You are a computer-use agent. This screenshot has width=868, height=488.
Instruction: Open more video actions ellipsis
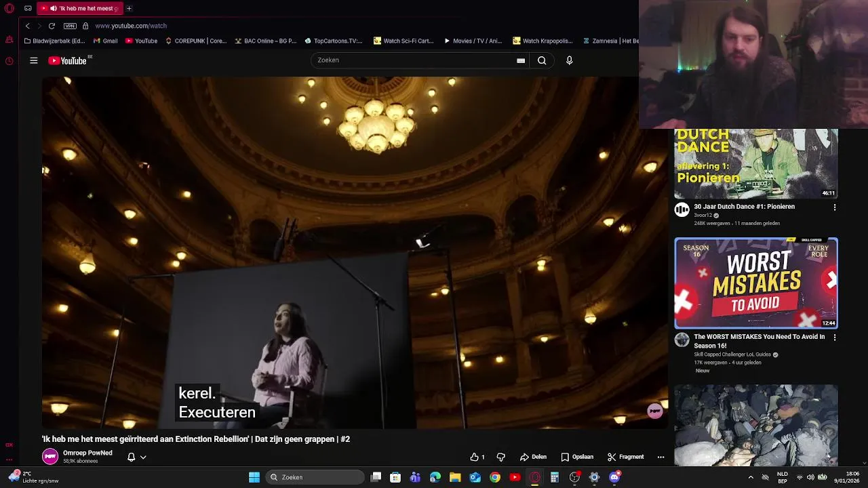tap(660, 457)
